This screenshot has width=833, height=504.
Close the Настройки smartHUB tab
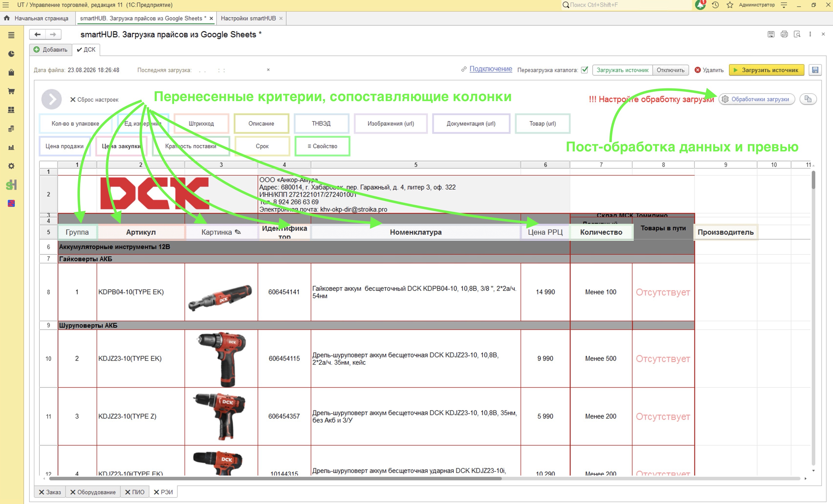tap(281, 18)
